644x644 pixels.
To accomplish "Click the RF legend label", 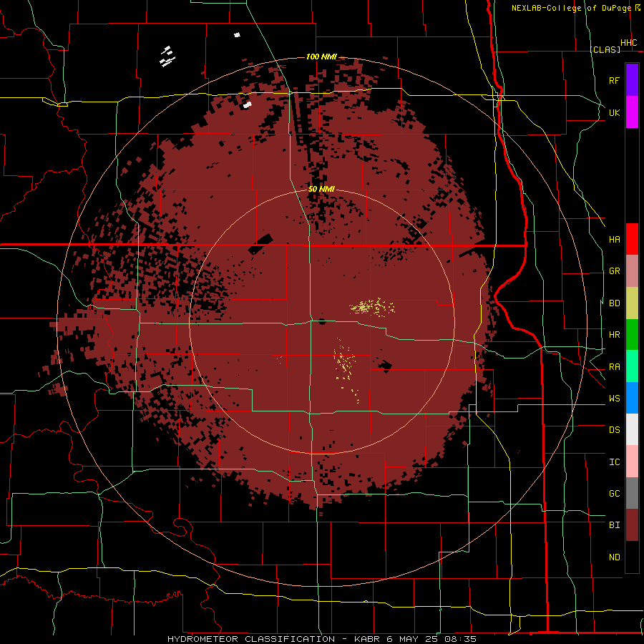I will pyautogui.click(x=614, y=80).
